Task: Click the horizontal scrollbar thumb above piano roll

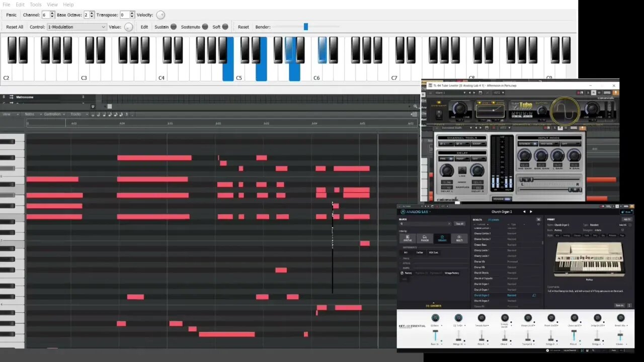Action: (110, 107)
